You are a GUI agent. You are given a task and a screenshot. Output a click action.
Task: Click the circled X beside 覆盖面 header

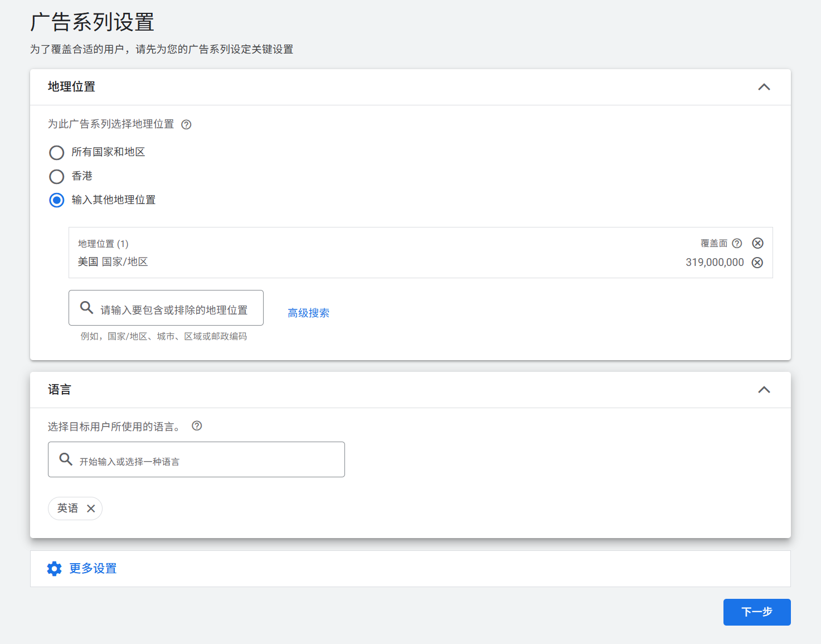pyautogui.click(x=757, y=243)
